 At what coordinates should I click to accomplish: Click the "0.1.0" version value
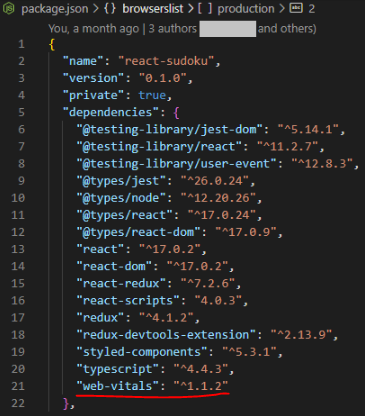(x=163, y=78)
